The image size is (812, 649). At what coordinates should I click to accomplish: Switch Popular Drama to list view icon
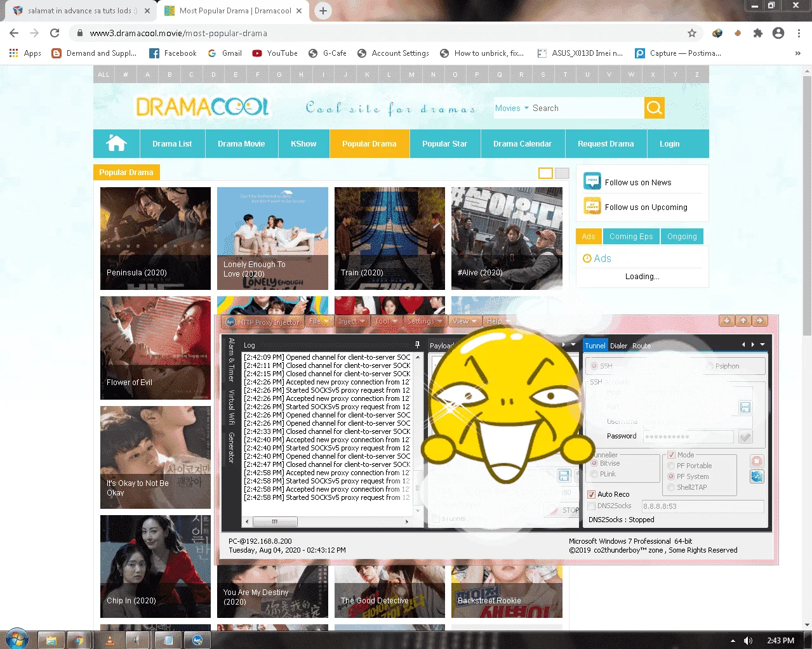(562, 173)
